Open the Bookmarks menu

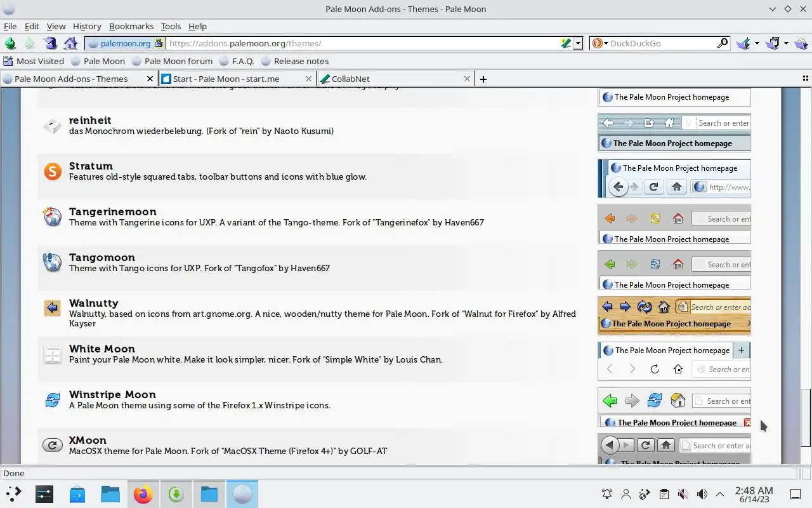[131, 26]
